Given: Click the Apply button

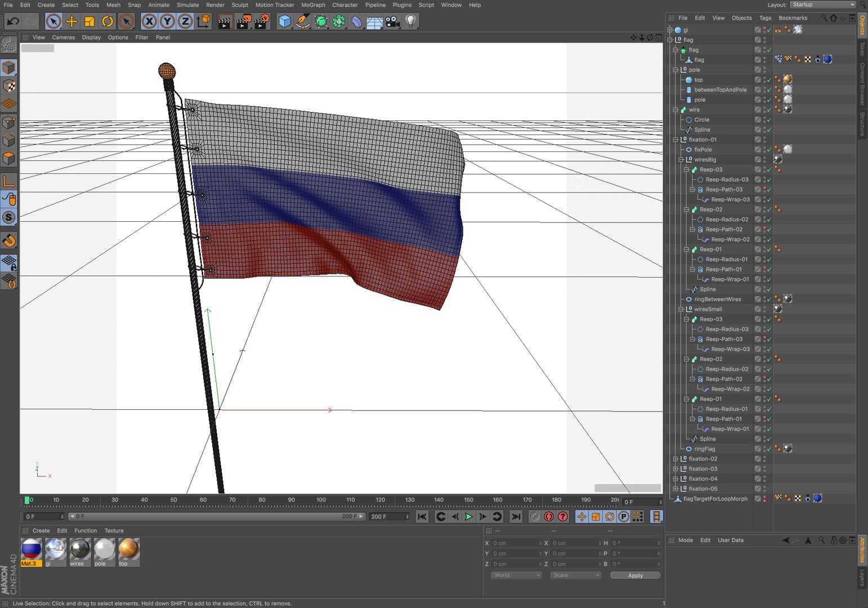Looking at the screenshot, I should click(635, 575).
